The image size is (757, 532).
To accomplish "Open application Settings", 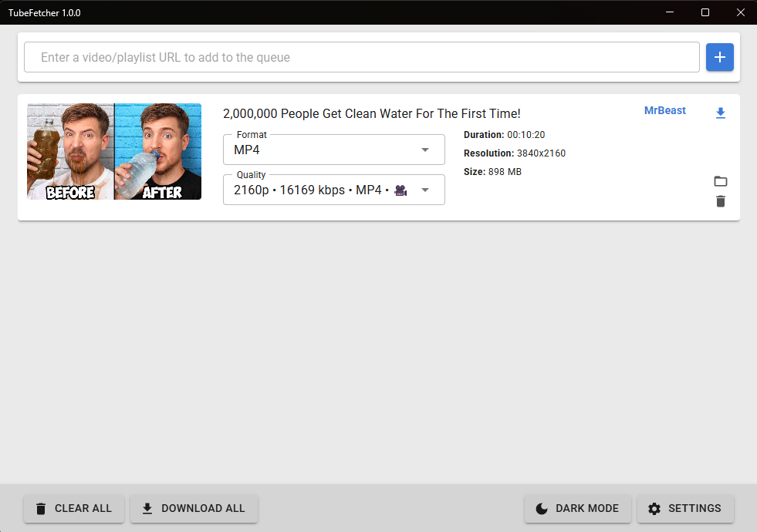I will click(685, 508).
